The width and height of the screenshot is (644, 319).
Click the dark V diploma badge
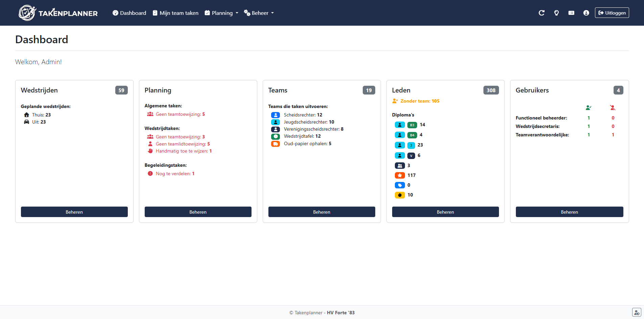coord(411,156)
